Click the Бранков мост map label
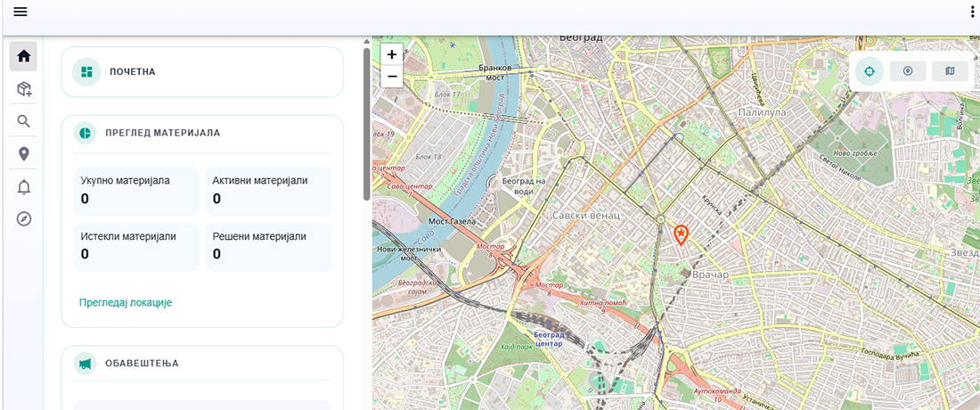 (495, 71)
